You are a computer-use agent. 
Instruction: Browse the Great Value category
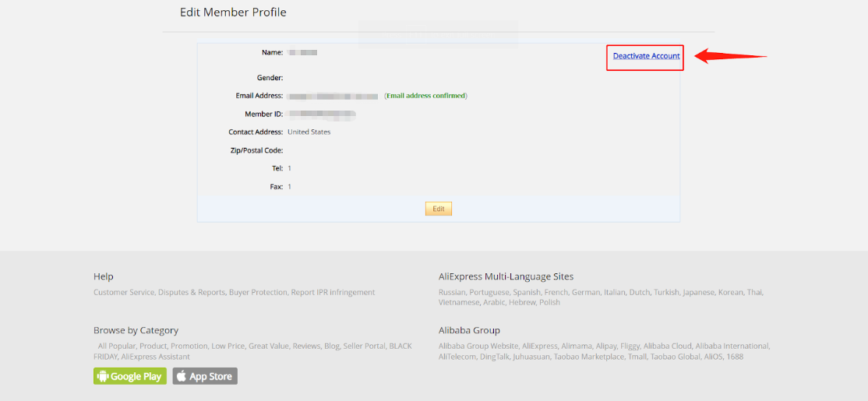(x=269, y=346)
